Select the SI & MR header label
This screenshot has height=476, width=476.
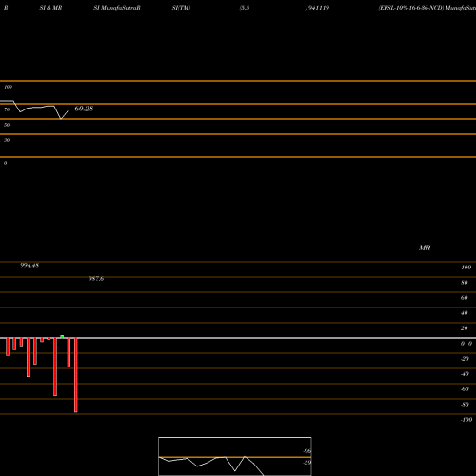tap(50, 8)
